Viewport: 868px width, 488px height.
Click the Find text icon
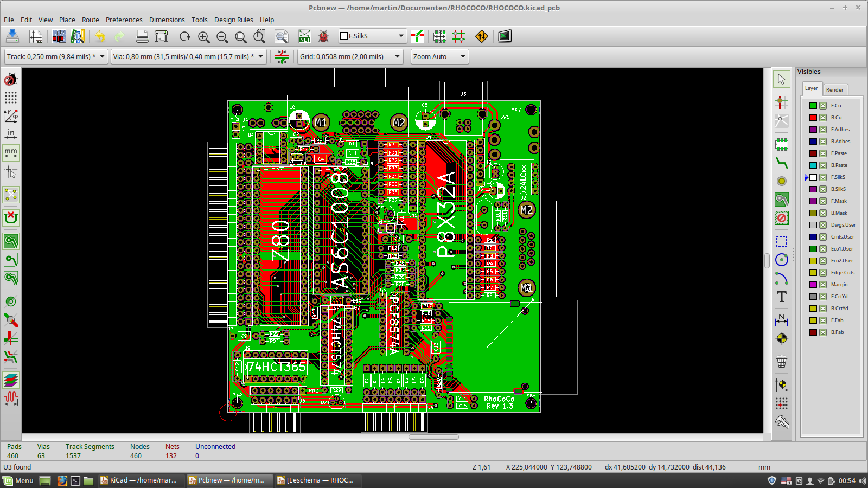(x=281, y=36)
